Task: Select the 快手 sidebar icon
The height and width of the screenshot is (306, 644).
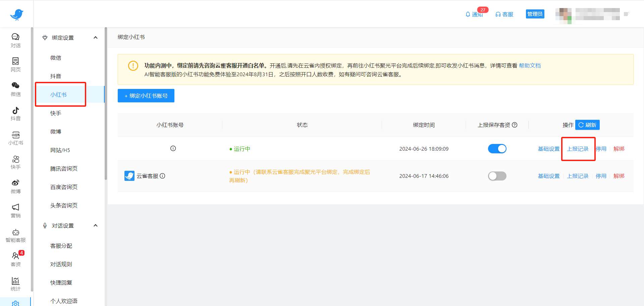Action: (x=15, y=162)
